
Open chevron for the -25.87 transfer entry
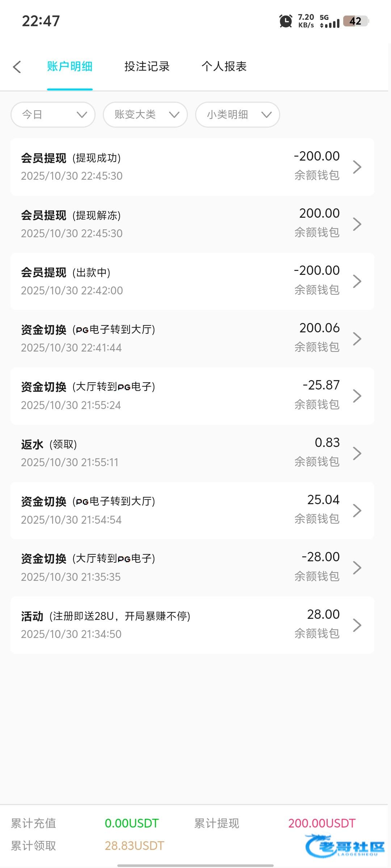click(357, 396)
